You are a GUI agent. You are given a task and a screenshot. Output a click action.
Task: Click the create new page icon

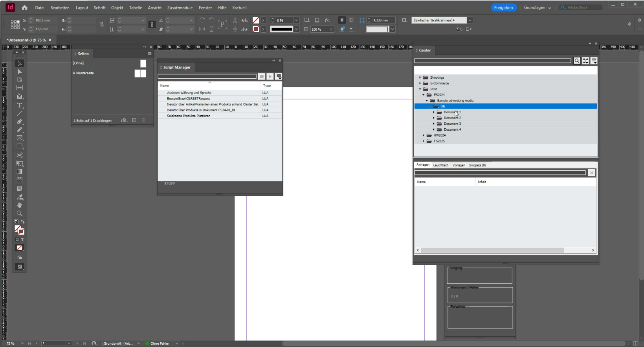[134, 120]
